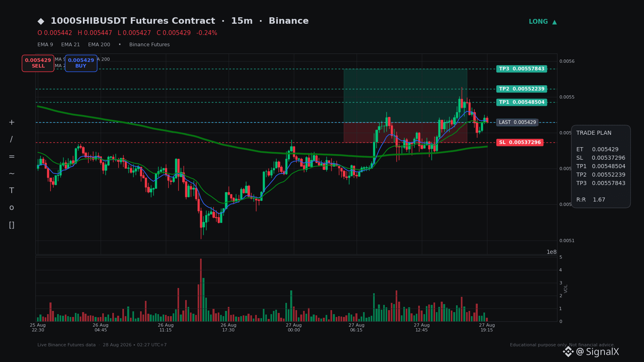Select the horizontal lines equals tool

click(12, 156)
